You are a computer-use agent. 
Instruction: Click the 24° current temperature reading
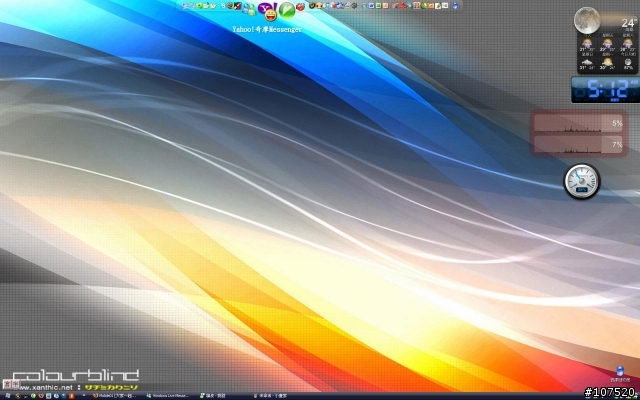629,23
